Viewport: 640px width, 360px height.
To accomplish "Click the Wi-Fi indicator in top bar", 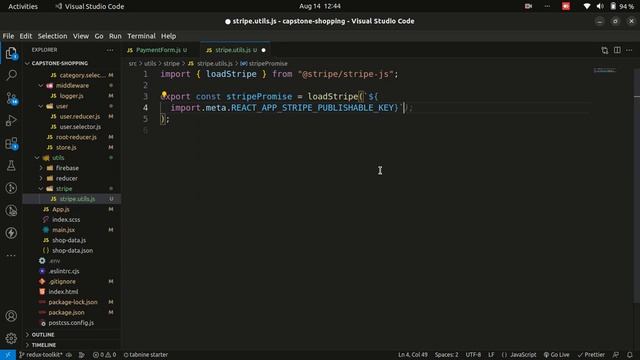I will (587, 6).
